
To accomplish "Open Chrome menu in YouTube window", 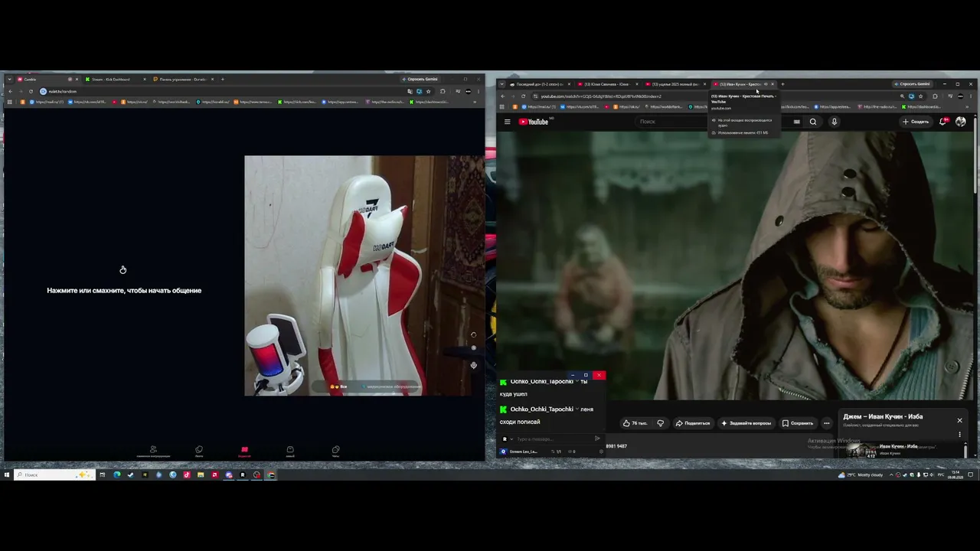I will tap(972, 96).
